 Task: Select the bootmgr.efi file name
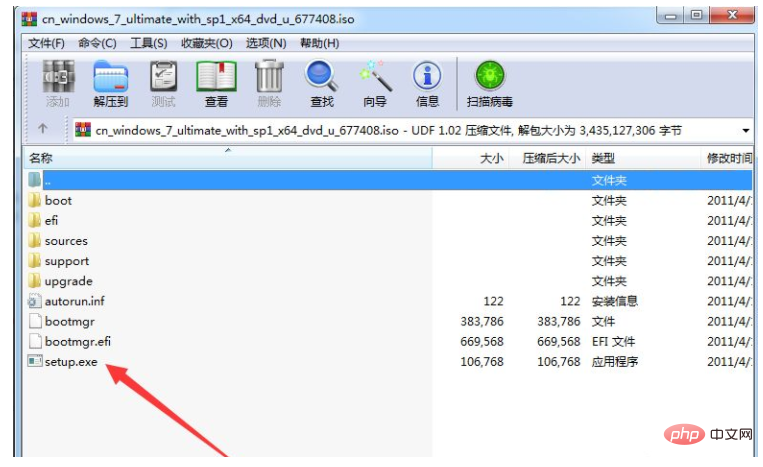78,341
